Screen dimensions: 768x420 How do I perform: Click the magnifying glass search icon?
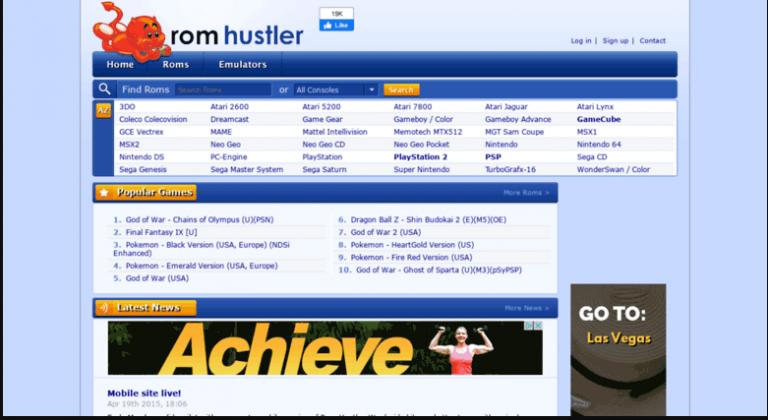click(105, 89)
